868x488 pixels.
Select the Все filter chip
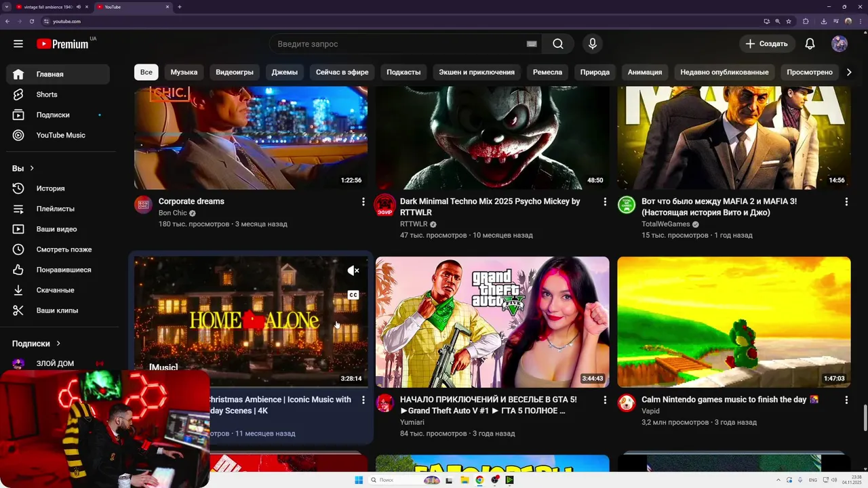click(x=146, y=72)
